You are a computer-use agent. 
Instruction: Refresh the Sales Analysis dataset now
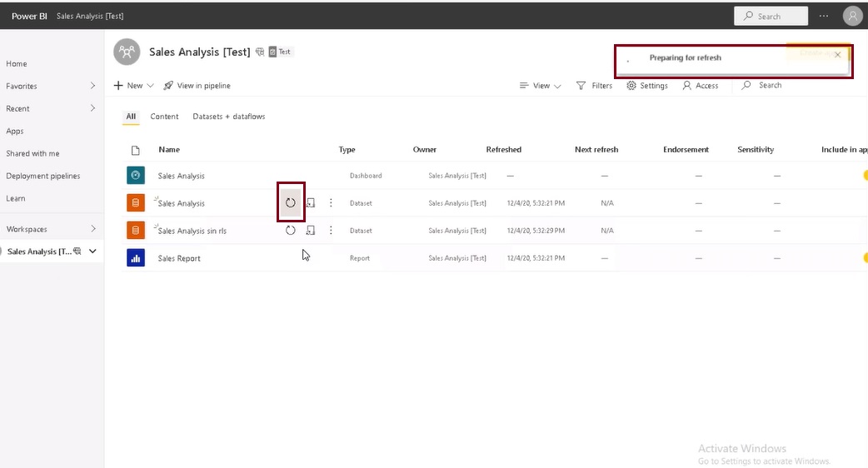[x=291, y=203]
